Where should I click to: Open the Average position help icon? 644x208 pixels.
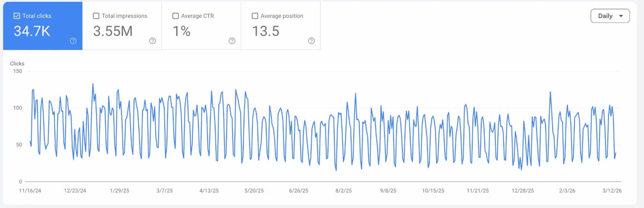(x=311, y=41)
